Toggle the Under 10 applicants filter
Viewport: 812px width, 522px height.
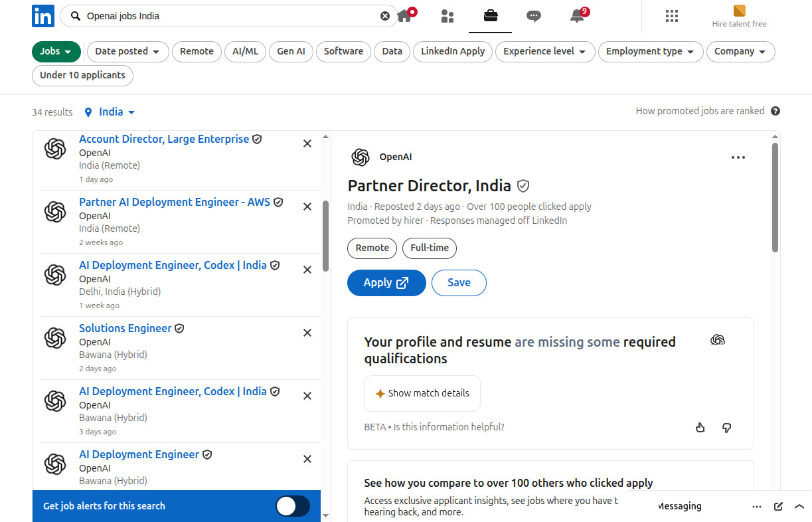[x=82, y=75]
